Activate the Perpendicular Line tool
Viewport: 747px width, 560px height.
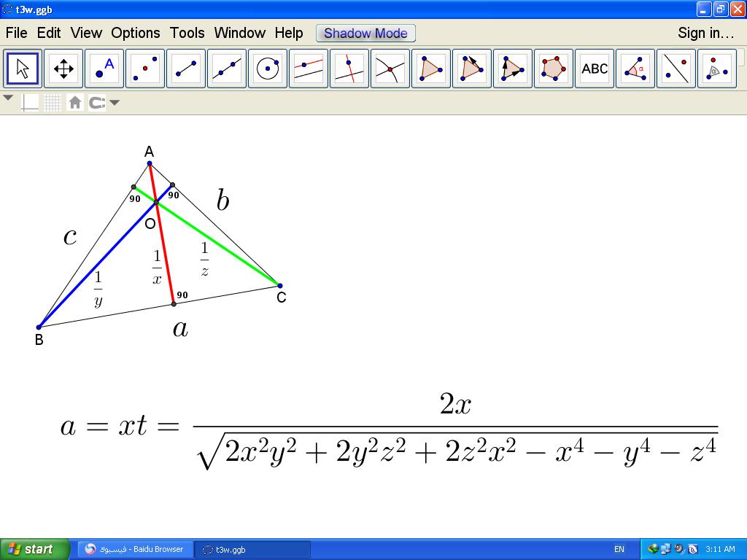349,69
